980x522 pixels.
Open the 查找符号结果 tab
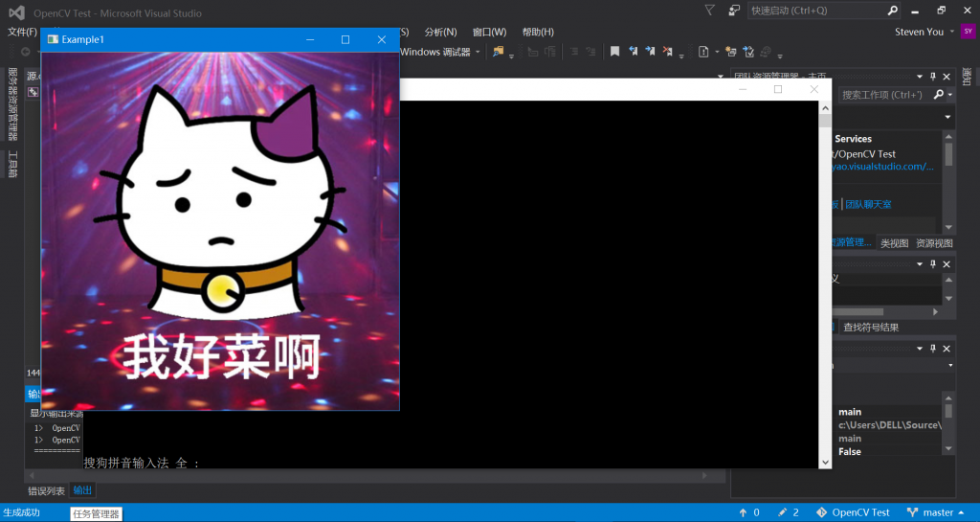click(x=871, y=327)
